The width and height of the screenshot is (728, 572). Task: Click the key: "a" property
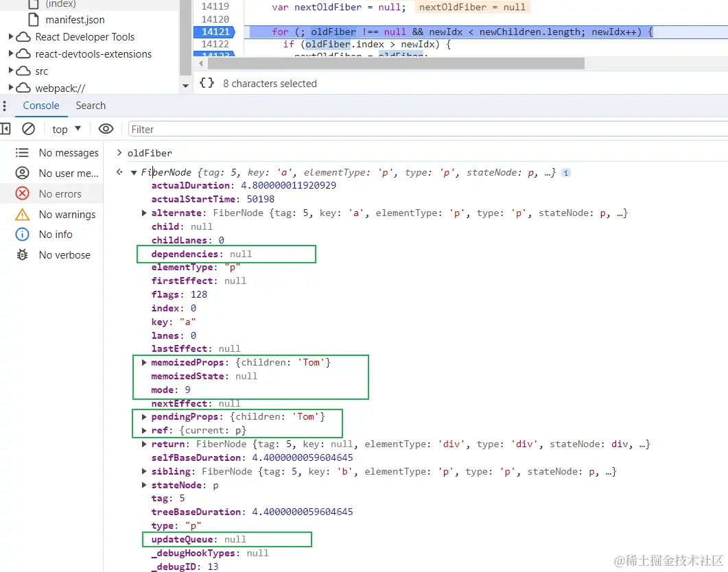[174, 322]
